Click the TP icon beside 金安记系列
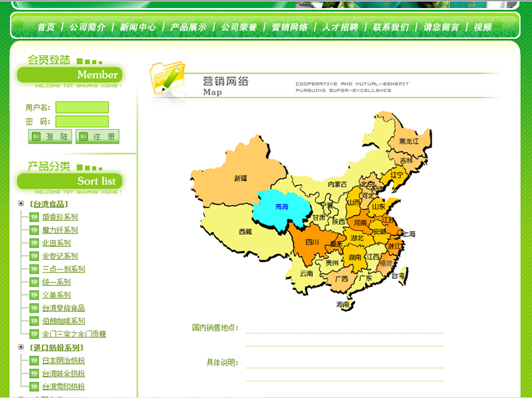 (35, 256)
